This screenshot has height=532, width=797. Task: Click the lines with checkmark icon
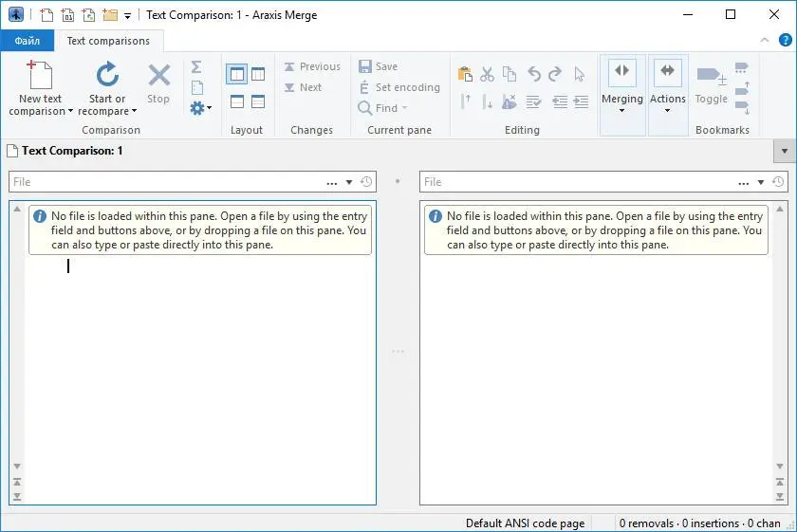click(533, 101)
